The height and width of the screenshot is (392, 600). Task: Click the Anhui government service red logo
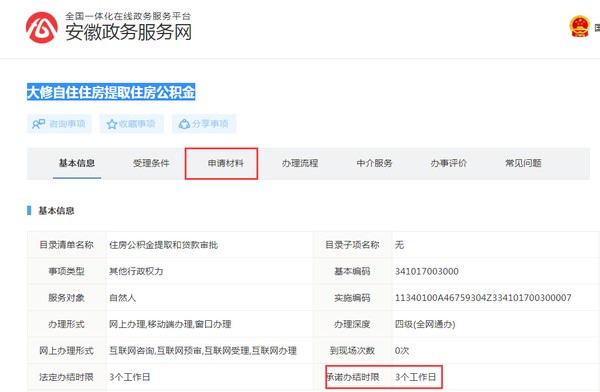tap(42, 28)
